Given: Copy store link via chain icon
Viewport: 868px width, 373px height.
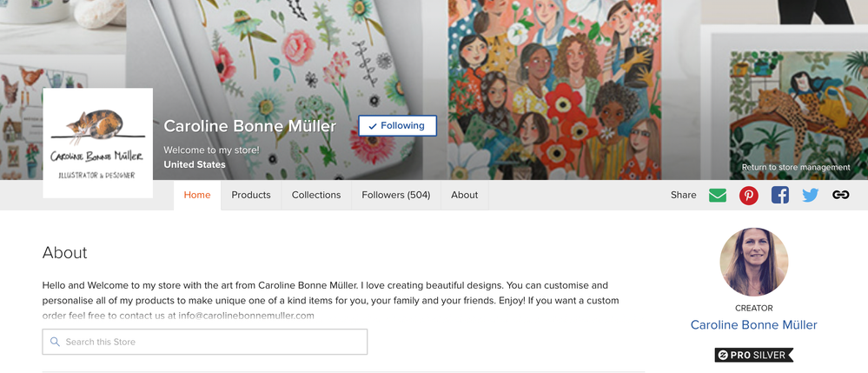Looking at the screenshot, I should 840,195.
